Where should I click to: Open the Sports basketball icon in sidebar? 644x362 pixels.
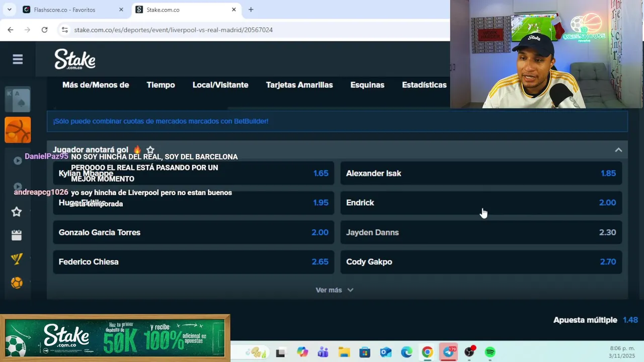click(x=18, y=130)
